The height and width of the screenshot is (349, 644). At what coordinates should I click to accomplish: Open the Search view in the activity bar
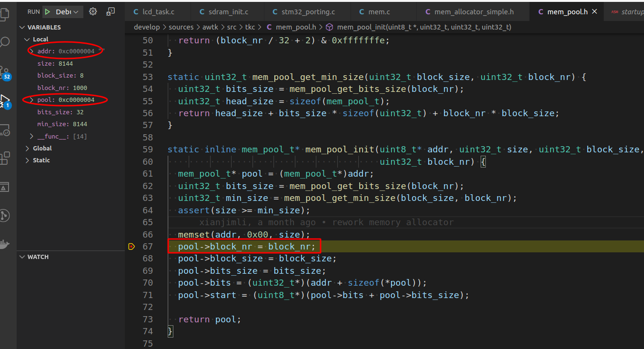(5, 43)
